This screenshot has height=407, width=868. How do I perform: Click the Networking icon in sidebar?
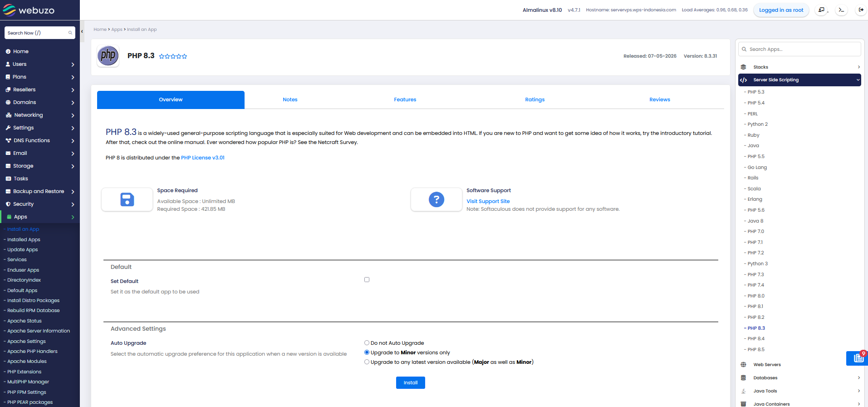(x=9, y=115)
